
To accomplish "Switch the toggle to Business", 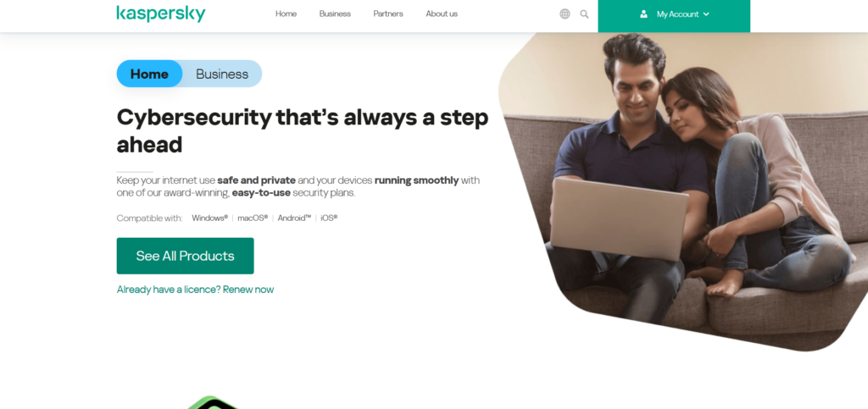I will click(x=222, y=74).
